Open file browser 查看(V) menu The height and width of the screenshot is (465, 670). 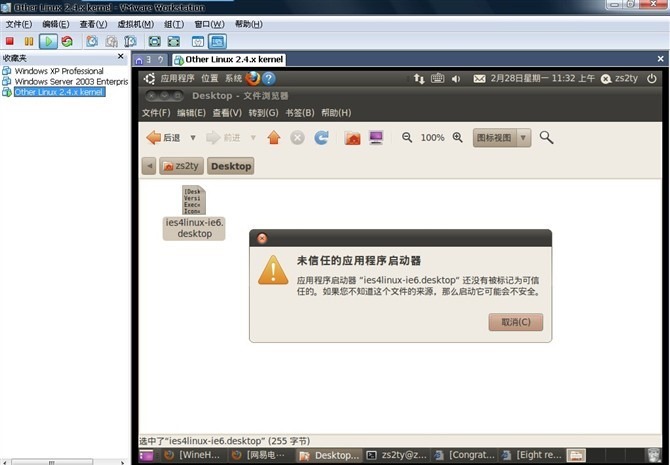pos(227,113)
